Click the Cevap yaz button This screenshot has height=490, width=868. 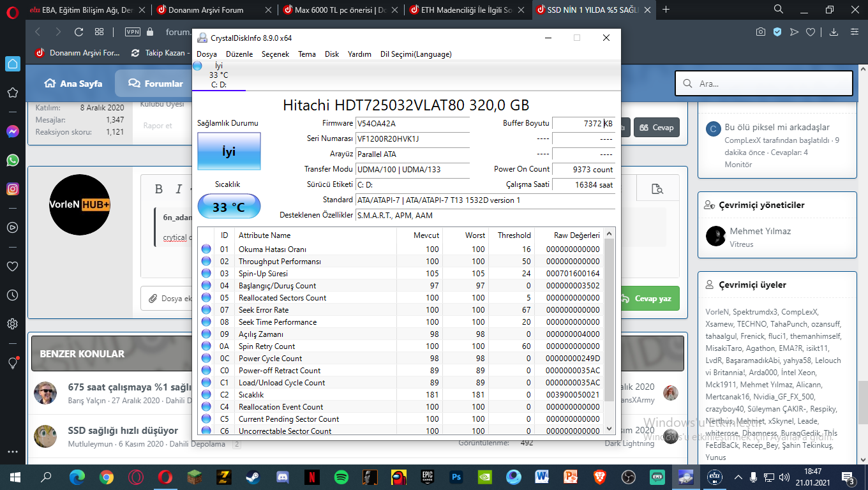point(648,299)
